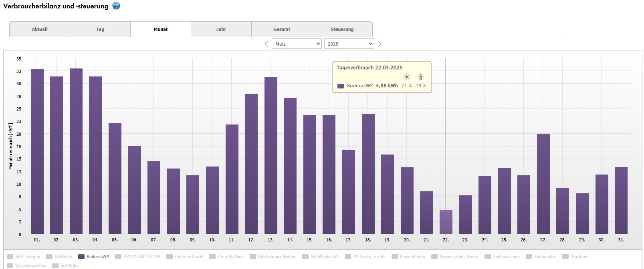Open the help question mark icon
The image size is (644, 269).
(116, 6)
